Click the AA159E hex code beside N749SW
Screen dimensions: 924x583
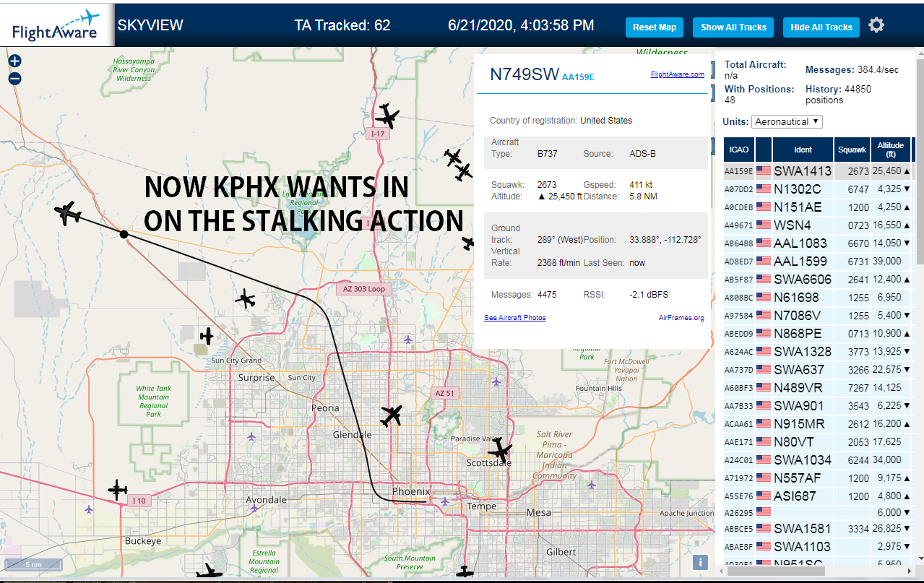[578, 77]
